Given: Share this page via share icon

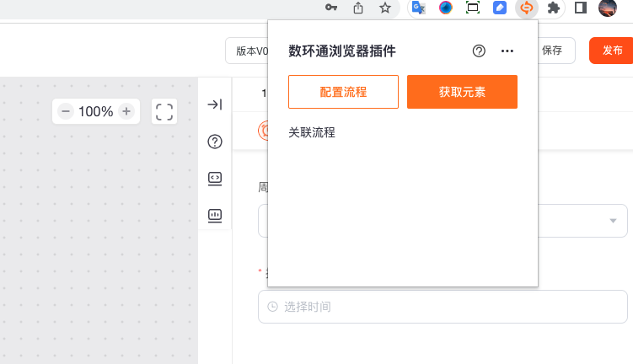Looking at the screenshot, I should (x=358, y=8).
